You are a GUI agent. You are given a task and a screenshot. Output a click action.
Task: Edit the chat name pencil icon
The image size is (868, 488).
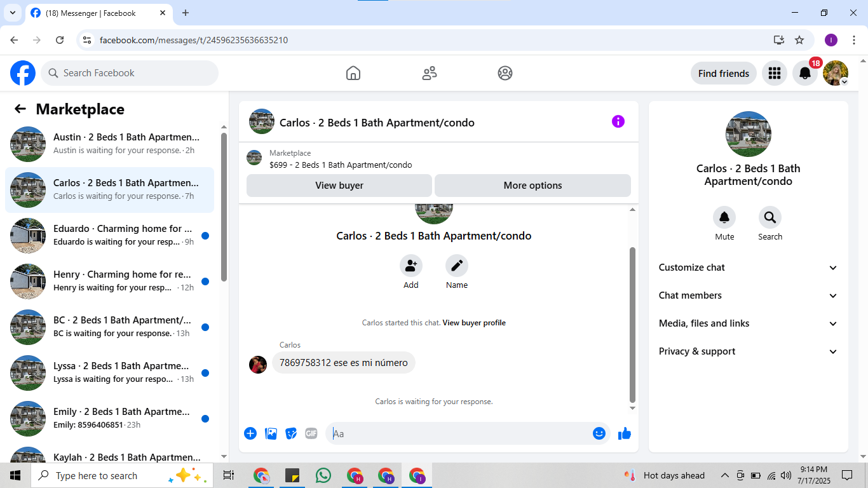(457, 266)
